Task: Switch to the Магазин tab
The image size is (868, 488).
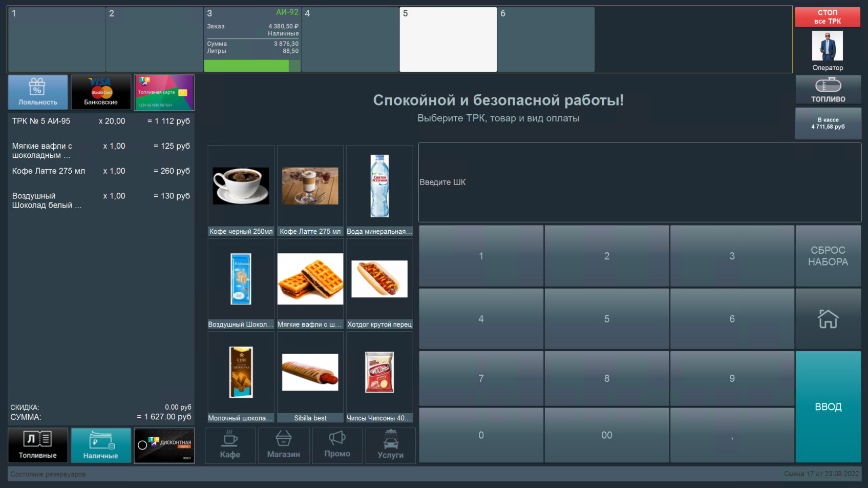Action: tap(283, 445)
